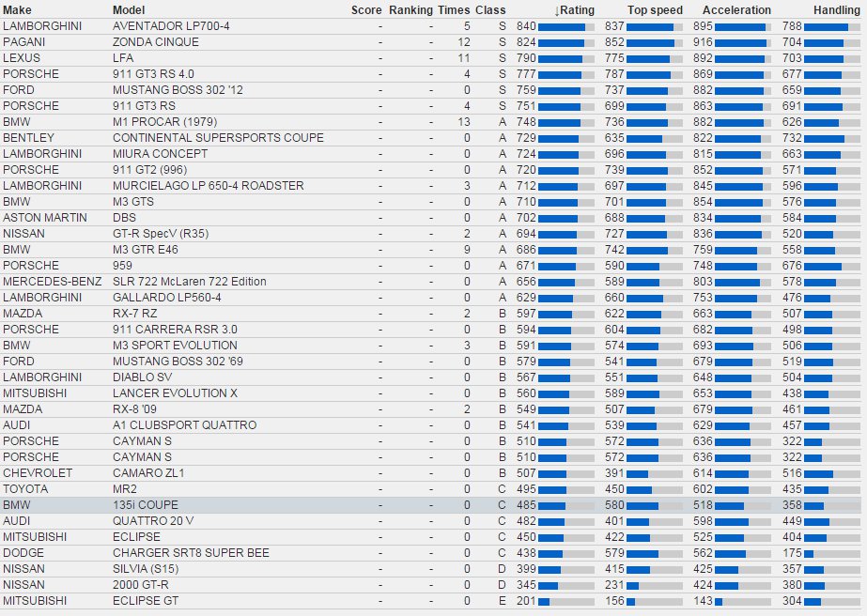Viewport: 867px width, 616px height.
Task: Select GALLARDO LP560-4 model
Action: point(167,298)
